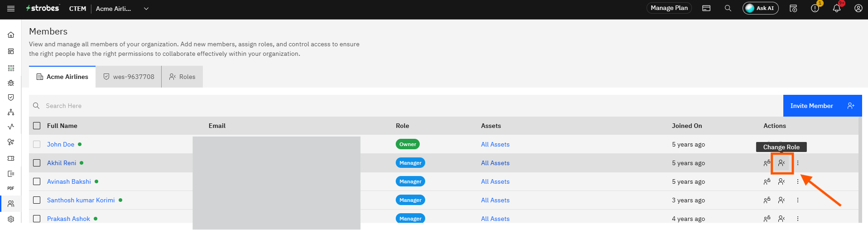Open the shield check icon in the sidebar

point(11,97)
